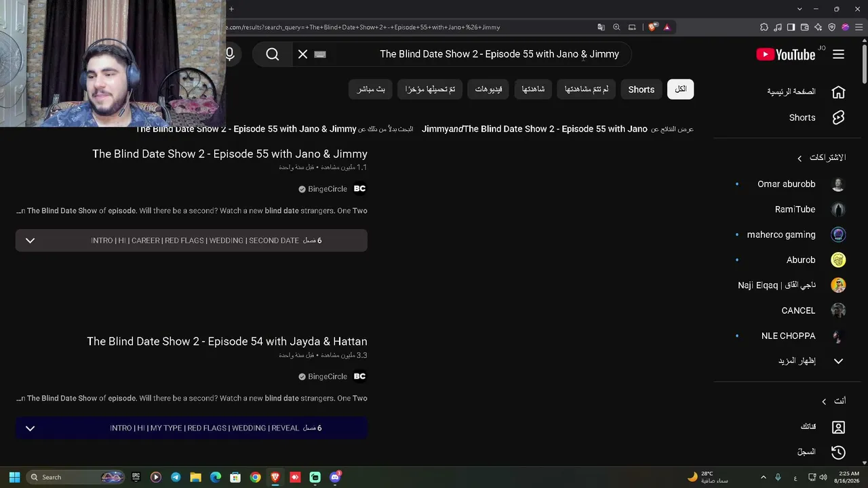Click the Brave Shields lion icon
The image size is (868, 488).
[x=652, y=27]
